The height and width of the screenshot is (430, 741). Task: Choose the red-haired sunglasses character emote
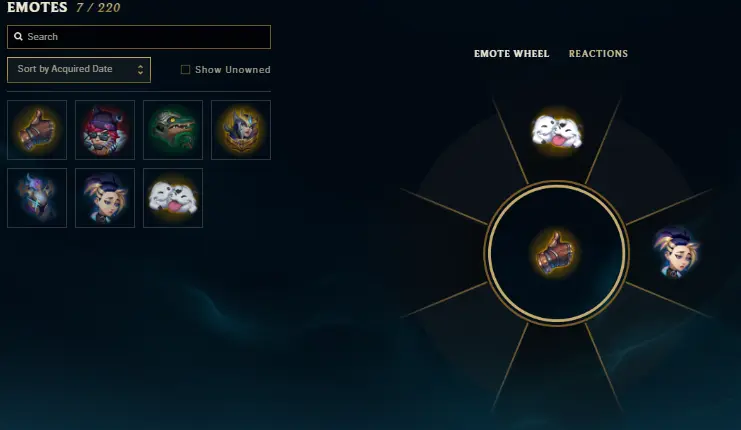tap(105, 130)
